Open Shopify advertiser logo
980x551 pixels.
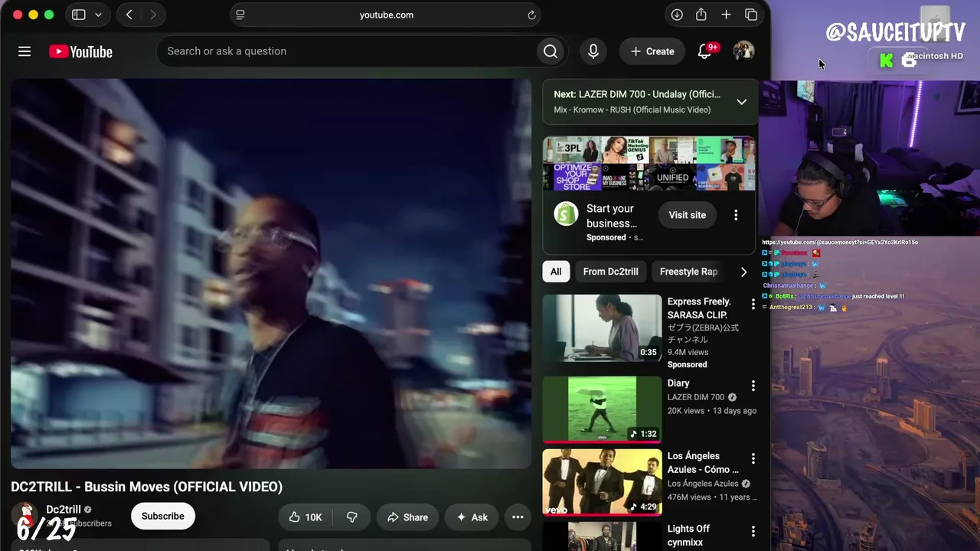(x=566, y=214)
